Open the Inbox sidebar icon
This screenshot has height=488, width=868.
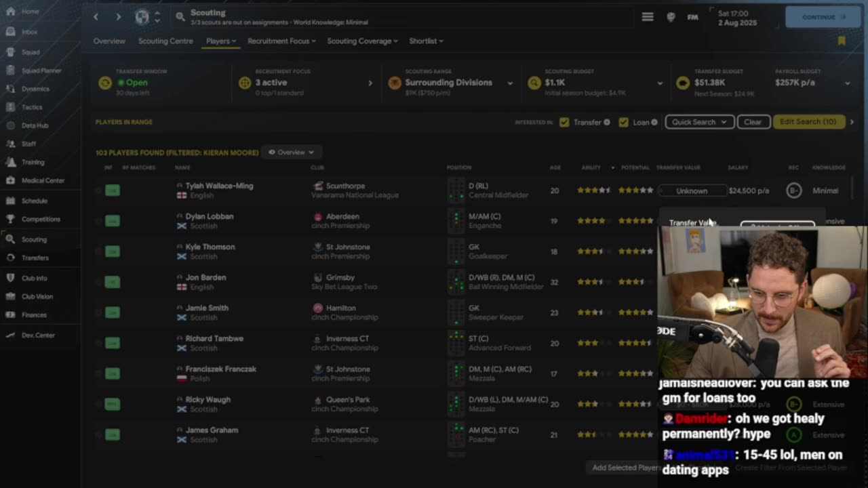pos(10,31)
